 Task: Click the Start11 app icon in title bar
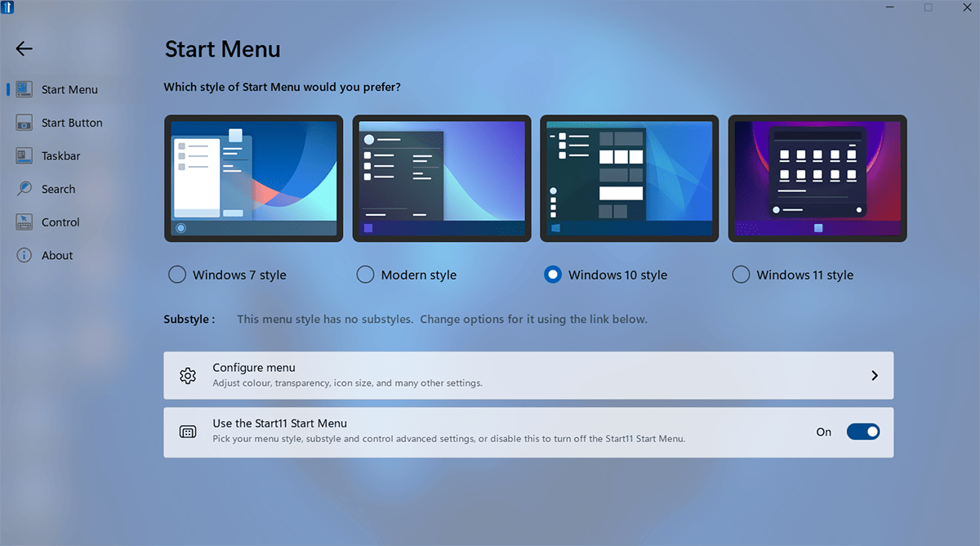click(9, 8)
